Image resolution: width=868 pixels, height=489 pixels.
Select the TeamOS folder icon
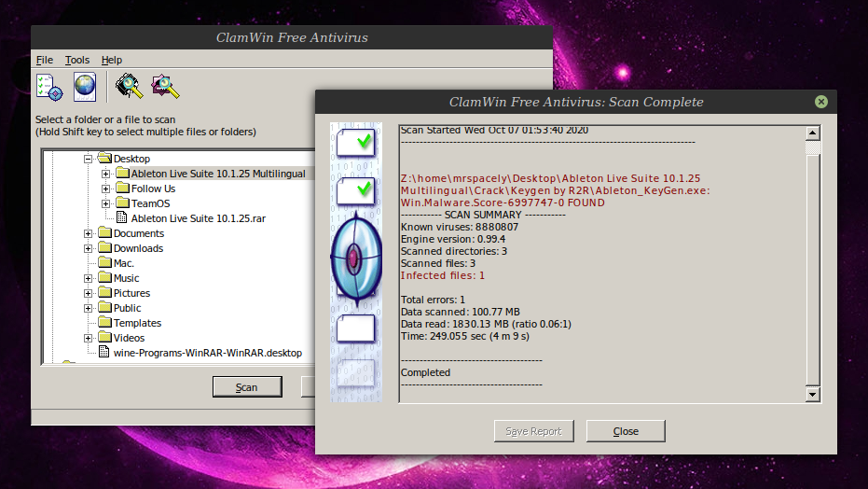(122, 203)
